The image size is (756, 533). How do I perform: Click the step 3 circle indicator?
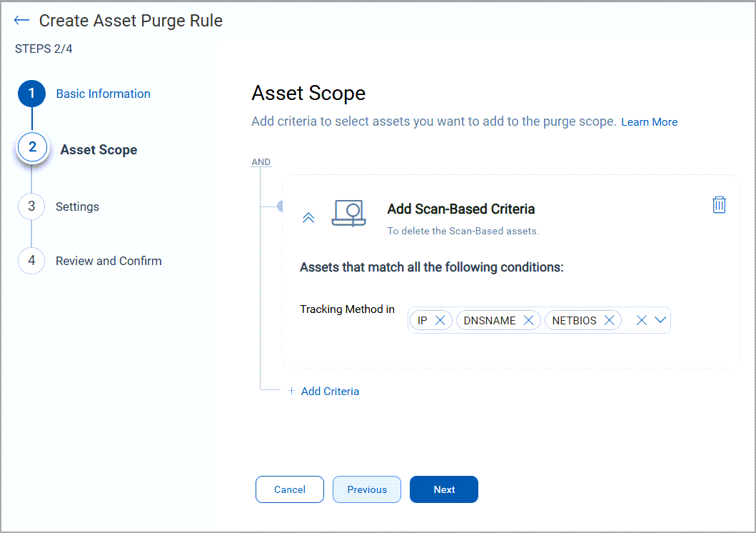click(31, 206)
